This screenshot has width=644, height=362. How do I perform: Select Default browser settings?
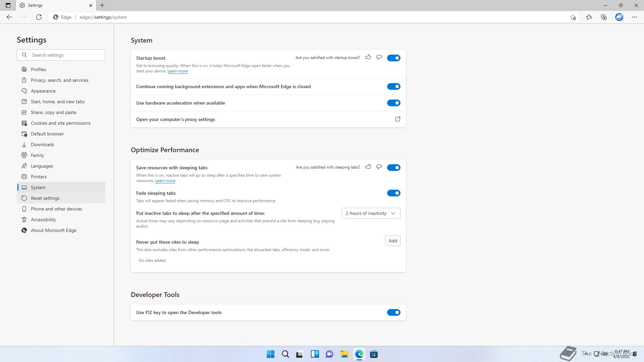tap(61, 134)
